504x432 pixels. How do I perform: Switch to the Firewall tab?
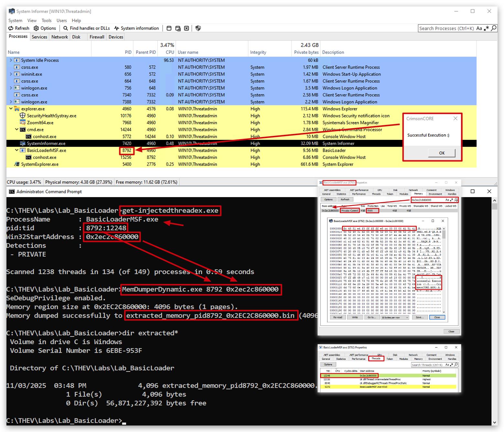97,37
